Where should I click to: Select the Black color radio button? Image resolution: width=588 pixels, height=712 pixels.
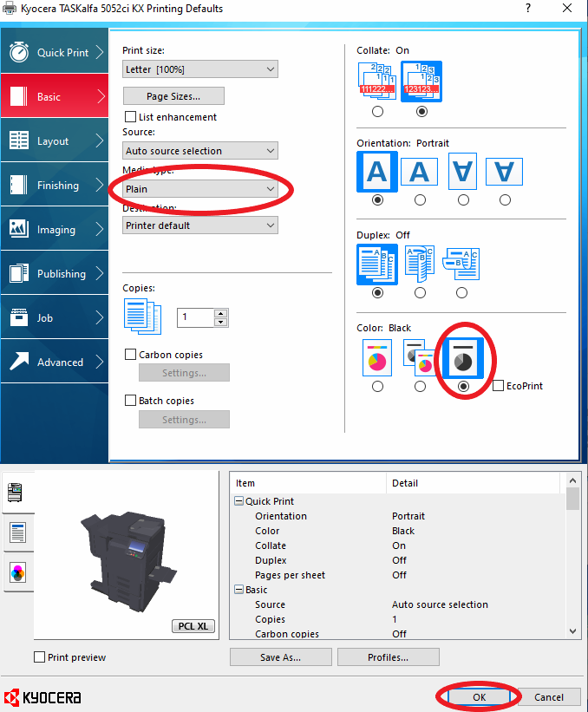coord(463,387)
